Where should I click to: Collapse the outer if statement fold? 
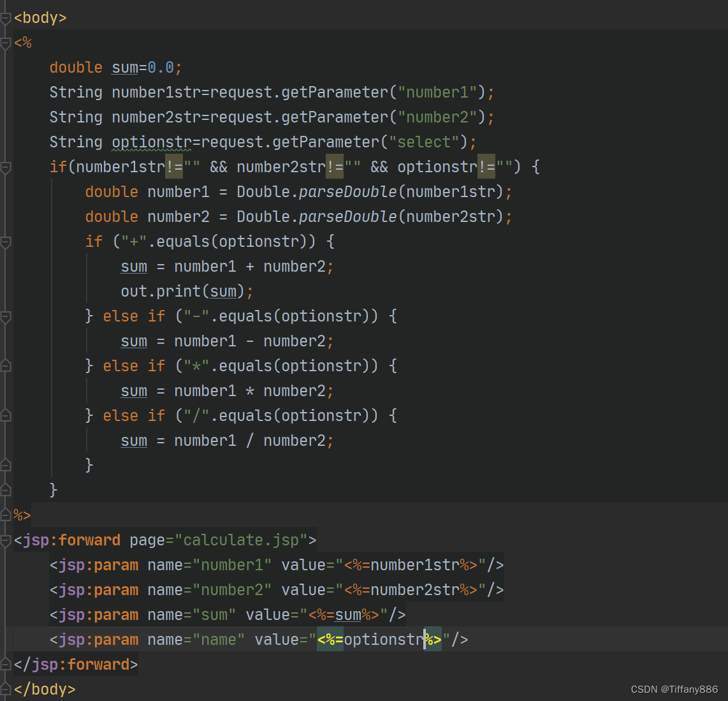point(5,166)
